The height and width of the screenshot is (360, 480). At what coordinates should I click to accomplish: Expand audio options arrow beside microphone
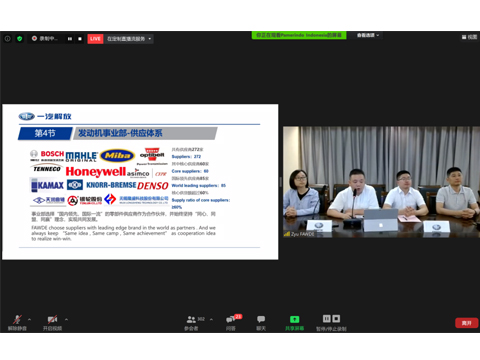[30, 320]
